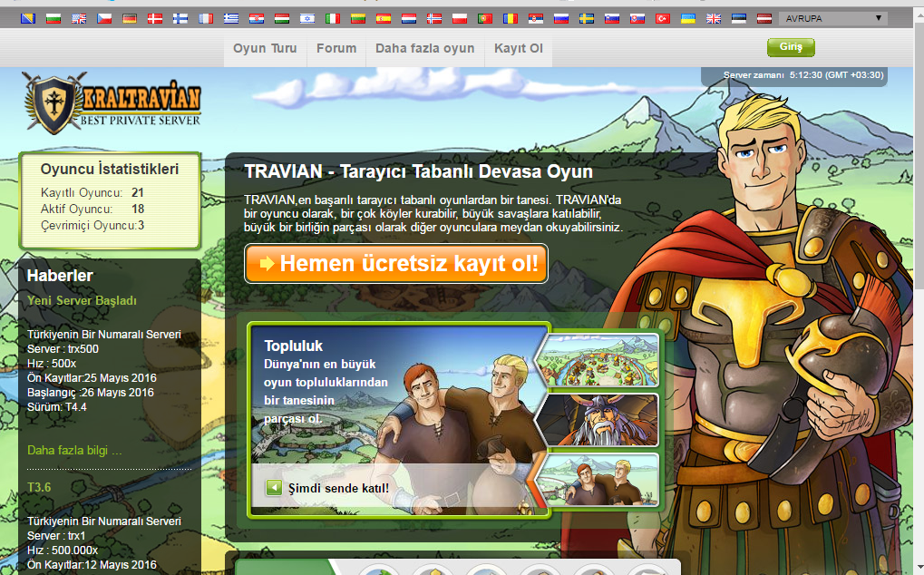Pick the Russian flag
This screenshot has width=924, height=575.
pos(561,19)
